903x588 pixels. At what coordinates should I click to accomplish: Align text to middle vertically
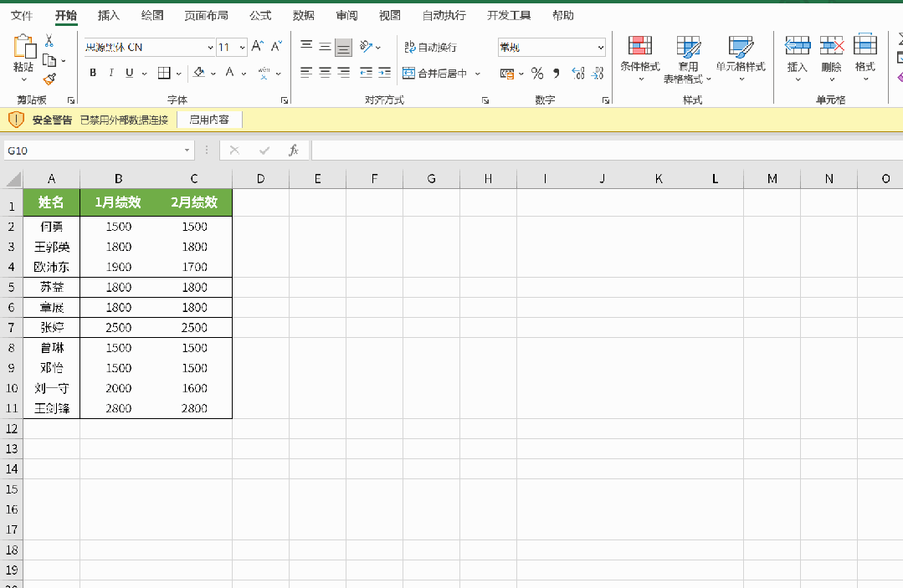point(326,47)
